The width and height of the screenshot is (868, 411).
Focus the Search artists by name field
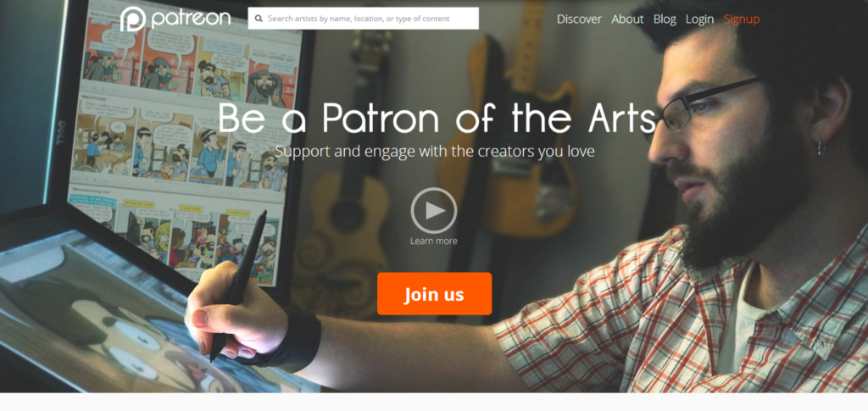(363, 19)
